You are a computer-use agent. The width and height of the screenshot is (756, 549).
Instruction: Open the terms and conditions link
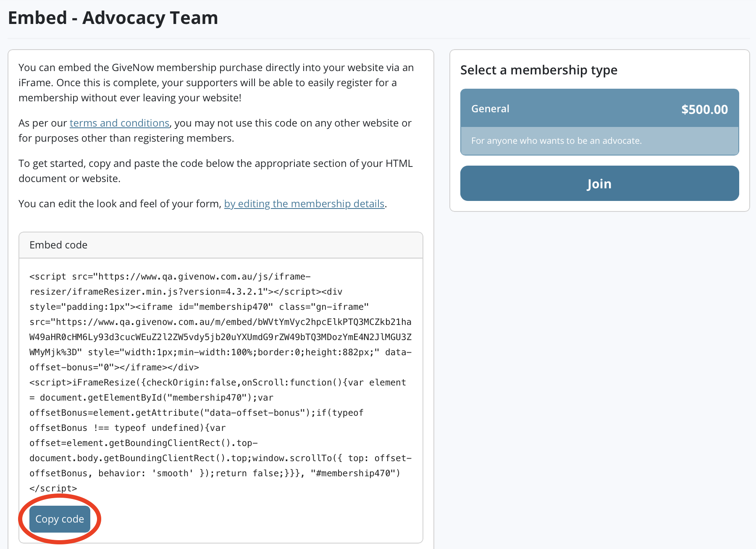point(120,123)
